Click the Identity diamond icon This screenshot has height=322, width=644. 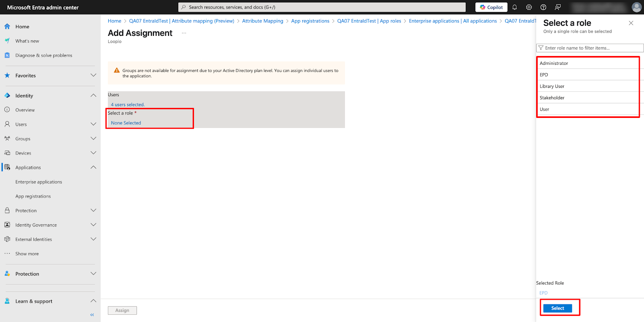click(x=7, y=96)
